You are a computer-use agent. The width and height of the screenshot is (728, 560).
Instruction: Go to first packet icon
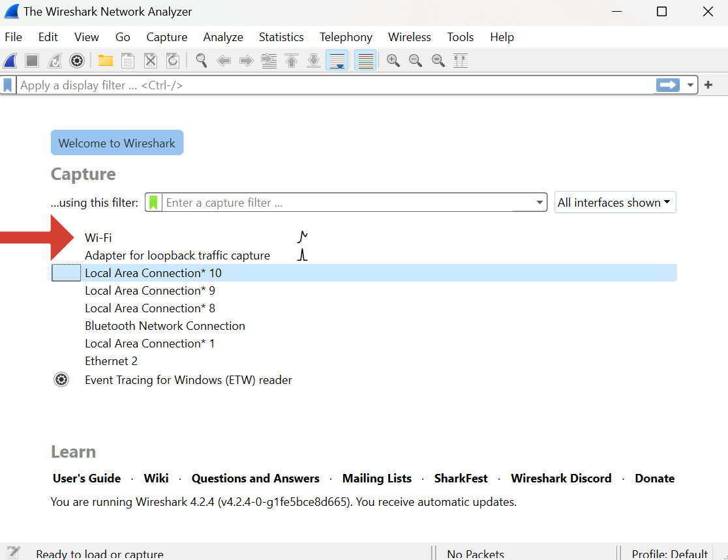click(x=292, y=61)
